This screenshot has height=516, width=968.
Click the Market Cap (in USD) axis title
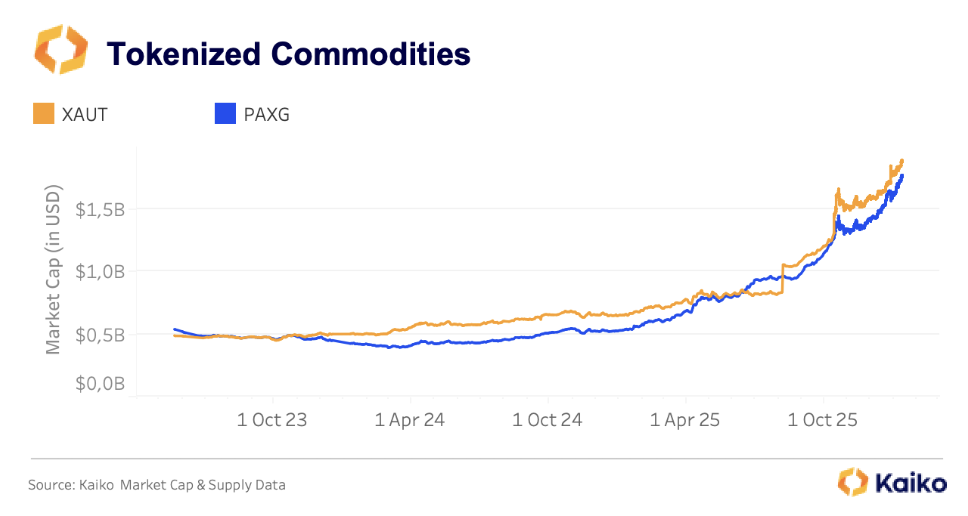pyautogui.click(x=53, y=268)
